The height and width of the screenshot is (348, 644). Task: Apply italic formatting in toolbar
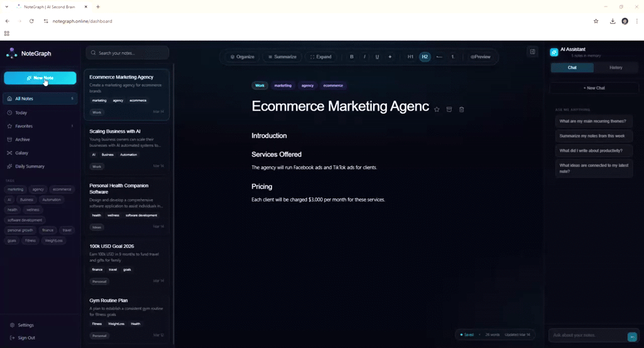(365, 57)
